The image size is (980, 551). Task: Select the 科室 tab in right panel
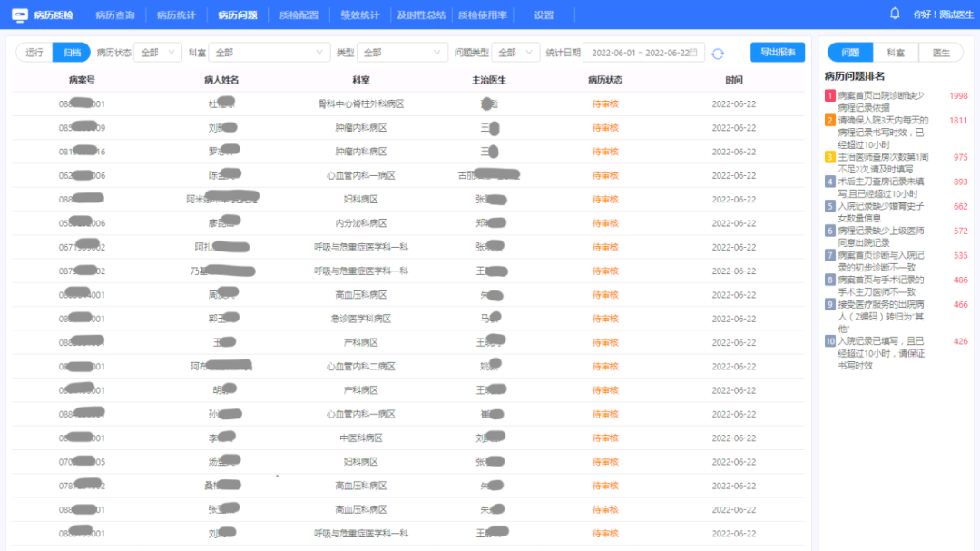tap(895, 52)
